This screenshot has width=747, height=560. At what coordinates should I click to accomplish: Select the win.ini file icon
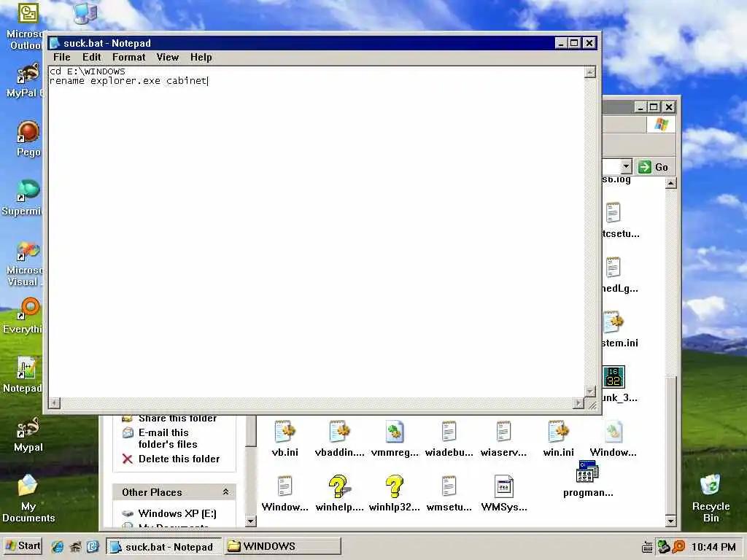pyautogui.click(x=558, y=432)
